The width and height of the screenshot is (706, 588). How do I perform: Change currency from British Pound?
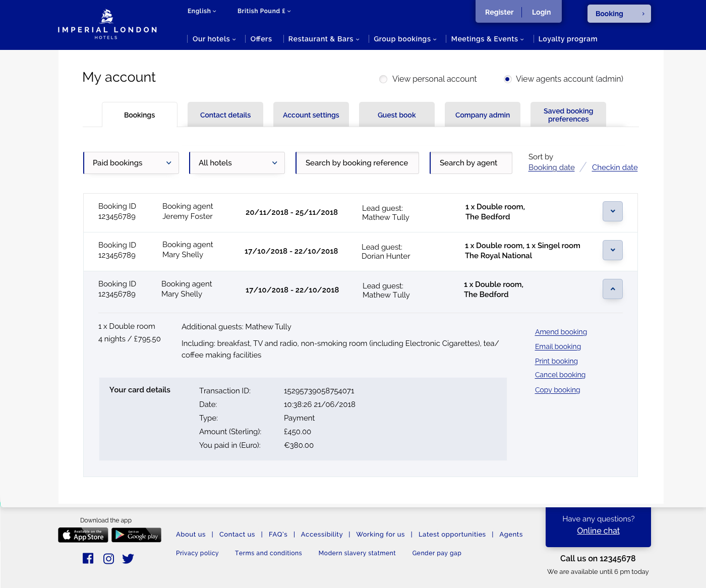click(x=264, y=11)
